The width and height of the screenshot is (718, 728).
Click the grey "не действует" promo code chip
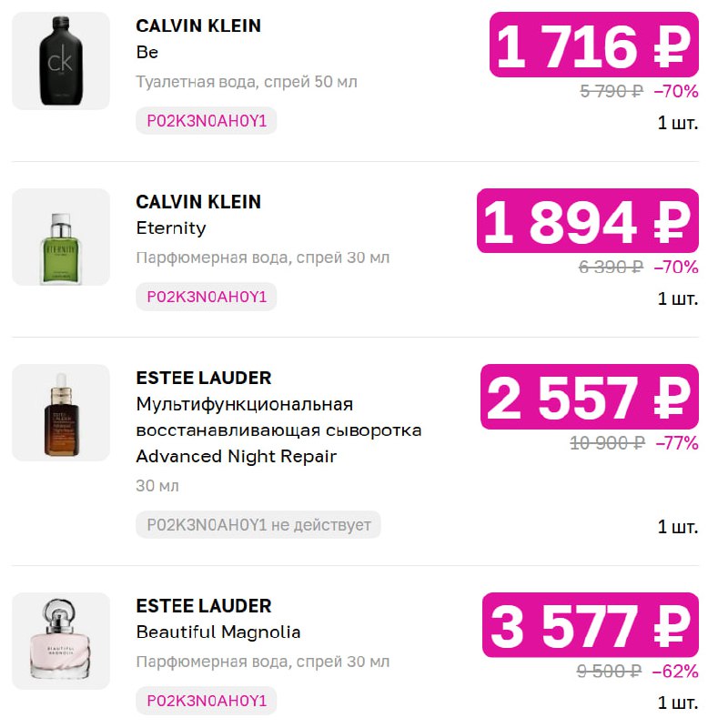258,524
